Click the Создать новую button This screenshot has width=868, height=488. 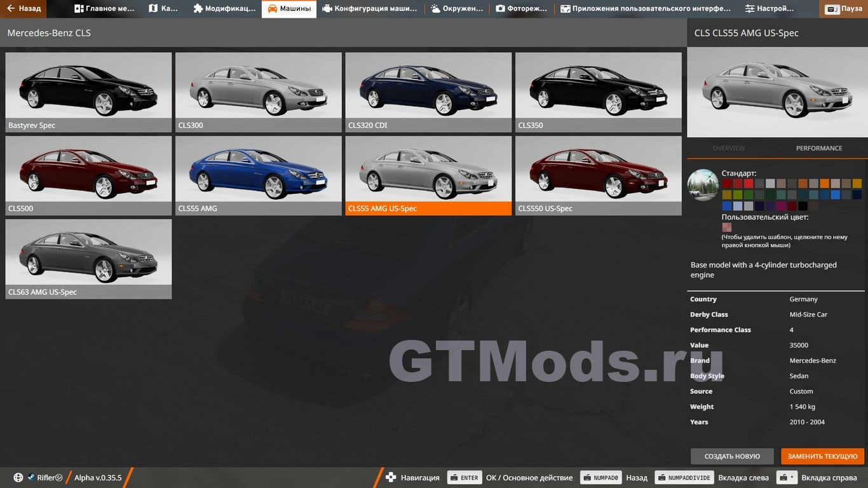[732, 456]
